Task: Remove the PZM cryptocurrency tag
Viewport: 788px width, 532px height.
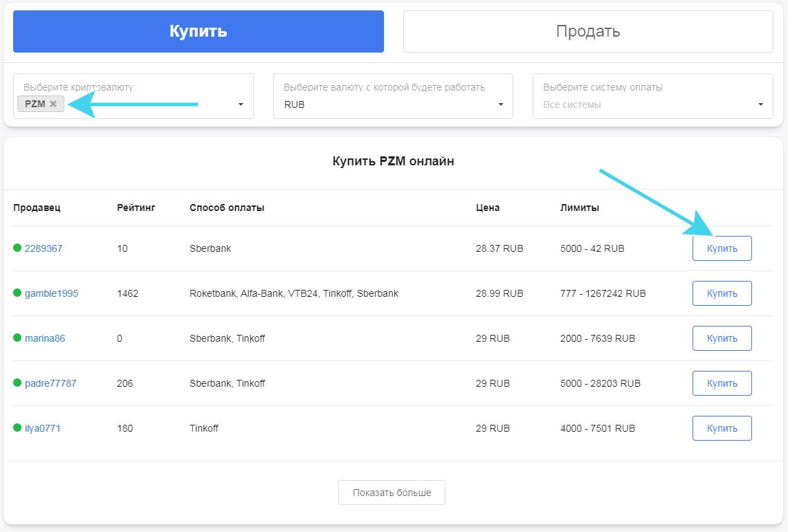Action: pyautogui.click(x=53, y=104)
